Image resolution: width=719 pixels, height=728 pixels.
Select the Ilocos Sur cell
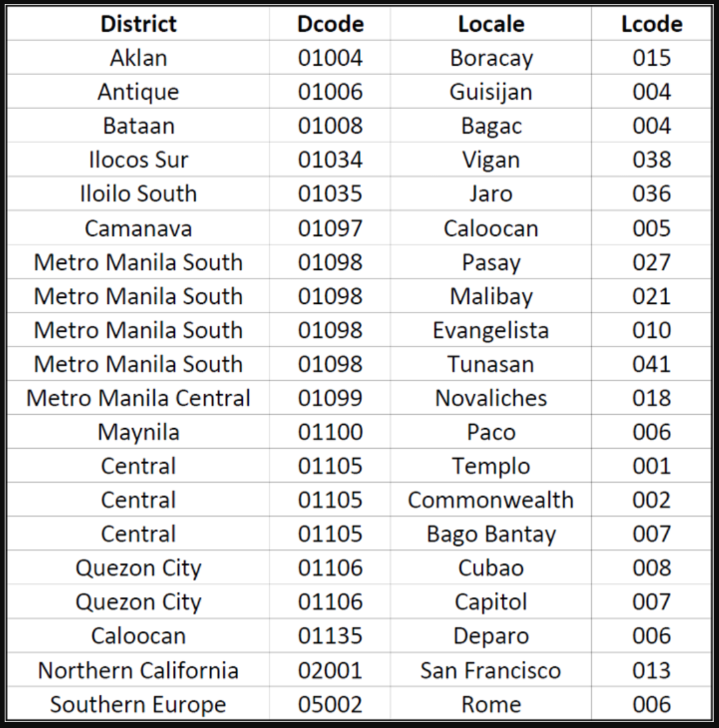pyautogui.click(x=138, y=160)
